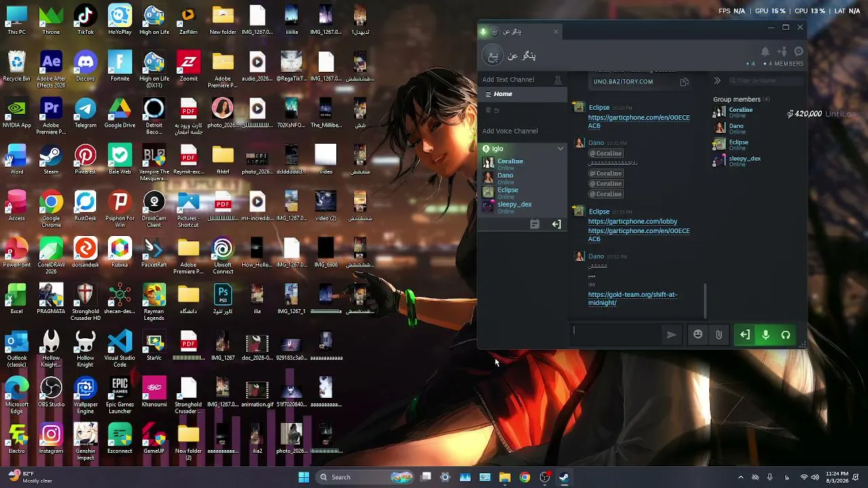Click Add Text Channel
This screenshot has width=868, height=488.
coord(508,79)
